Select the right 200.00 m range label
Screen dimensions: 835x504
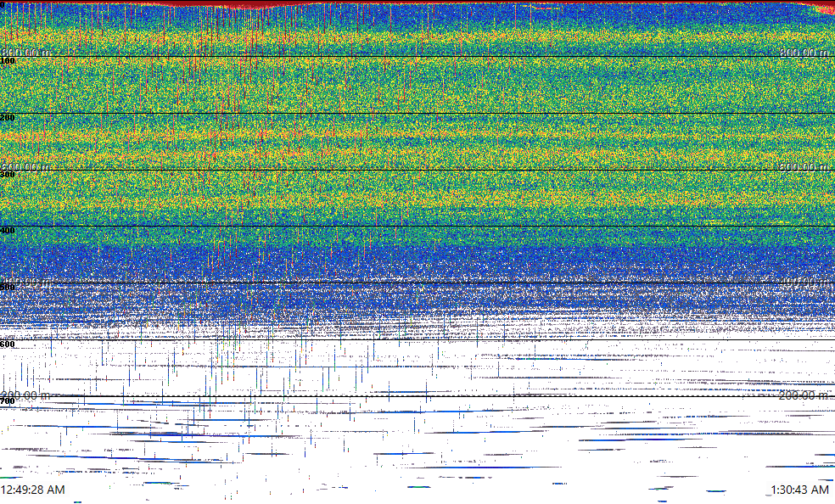(804, 395)
